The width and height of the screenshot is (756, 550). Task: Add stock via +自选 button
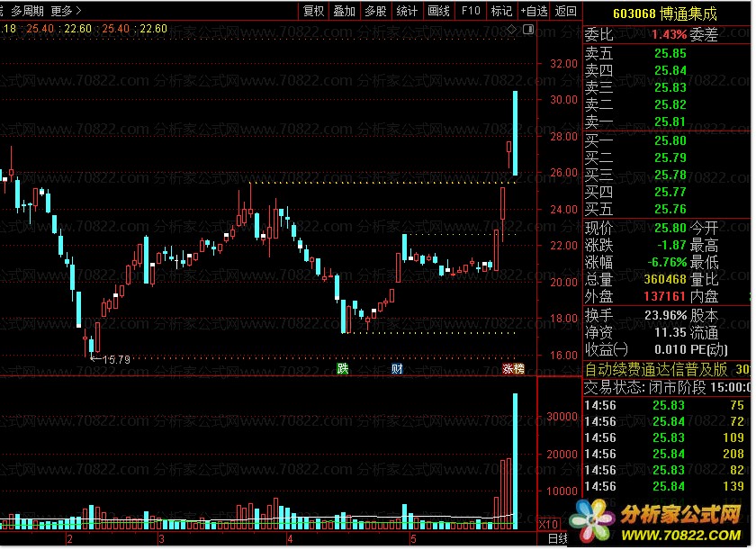click(534, 11)
